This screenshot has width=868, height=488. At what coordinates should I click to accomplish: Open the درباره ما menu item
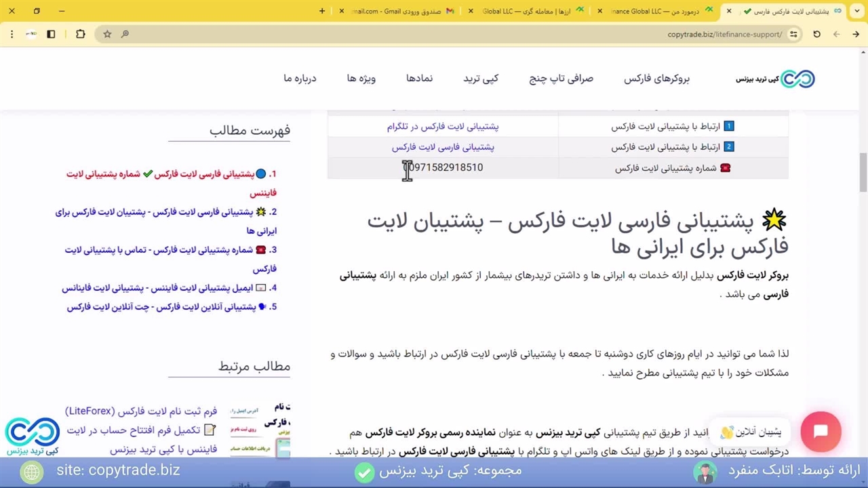pyautogui.click(x=300, y=79)
